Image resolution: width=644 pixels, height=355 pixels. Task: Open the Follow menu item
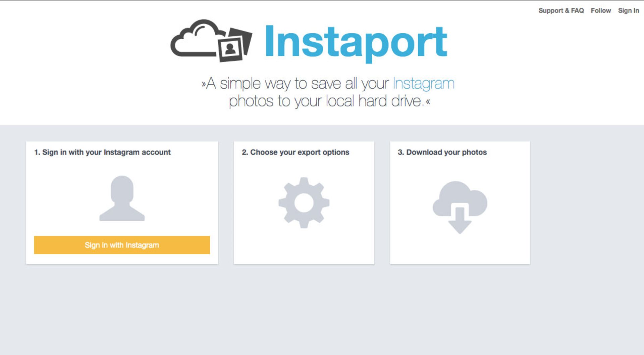pos(601,10)
